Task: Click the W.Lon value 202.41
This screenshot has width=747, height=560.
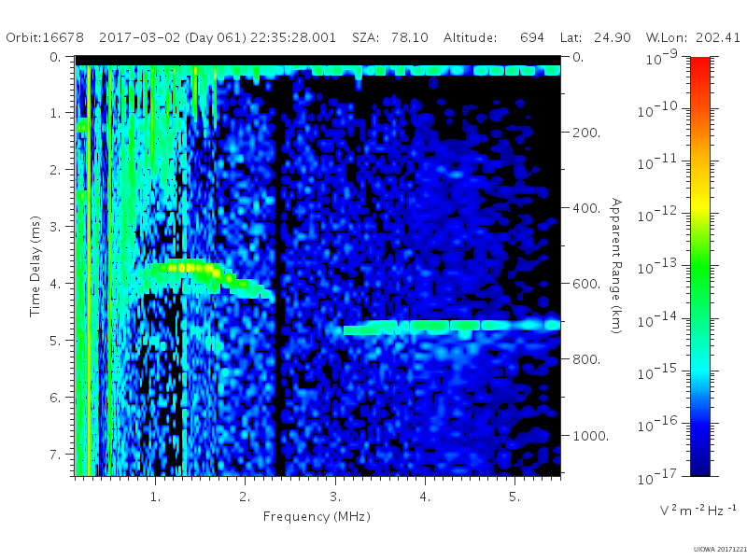Action: tap(718, 37)
